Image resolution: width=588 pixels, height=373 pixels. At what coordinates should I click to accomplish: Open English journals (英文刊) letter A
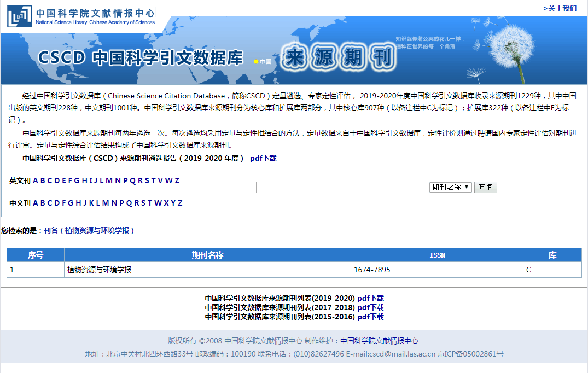point(36,180)
